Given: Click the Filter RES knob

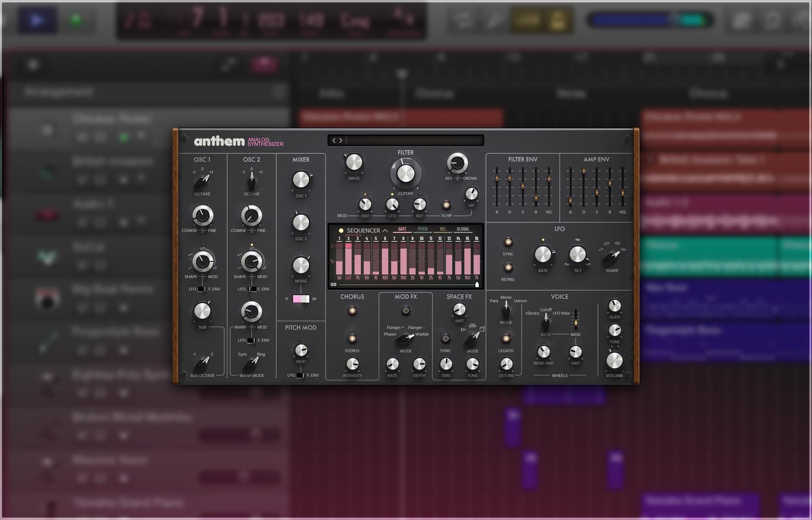Looking at the screenshot, I should pos(457,163).
